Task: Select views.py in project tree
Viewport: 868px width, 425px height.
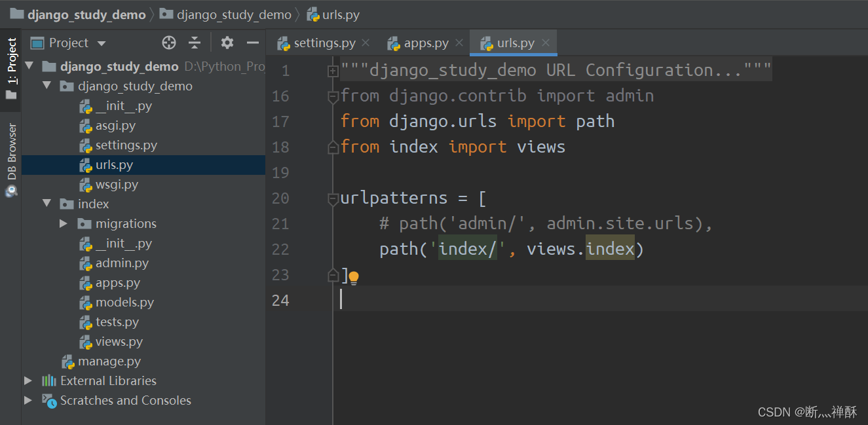Action: pos(119,341)
